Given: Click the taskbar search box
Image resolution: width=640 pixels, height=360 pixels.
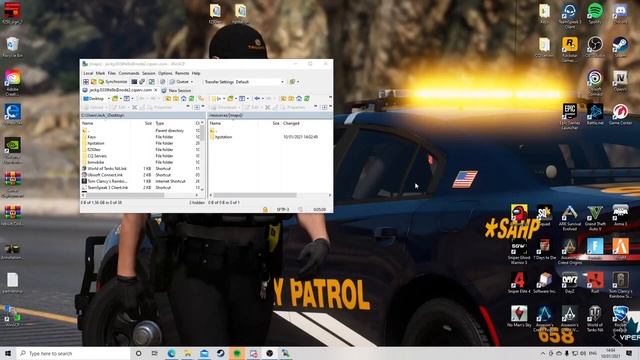Looking at the screenshot, I should pos(73,353).
